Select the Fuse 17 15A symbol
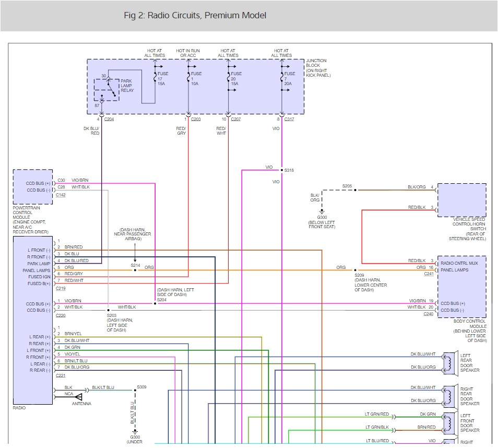Viewport: 498px width, 448px height. coord(155,77)
